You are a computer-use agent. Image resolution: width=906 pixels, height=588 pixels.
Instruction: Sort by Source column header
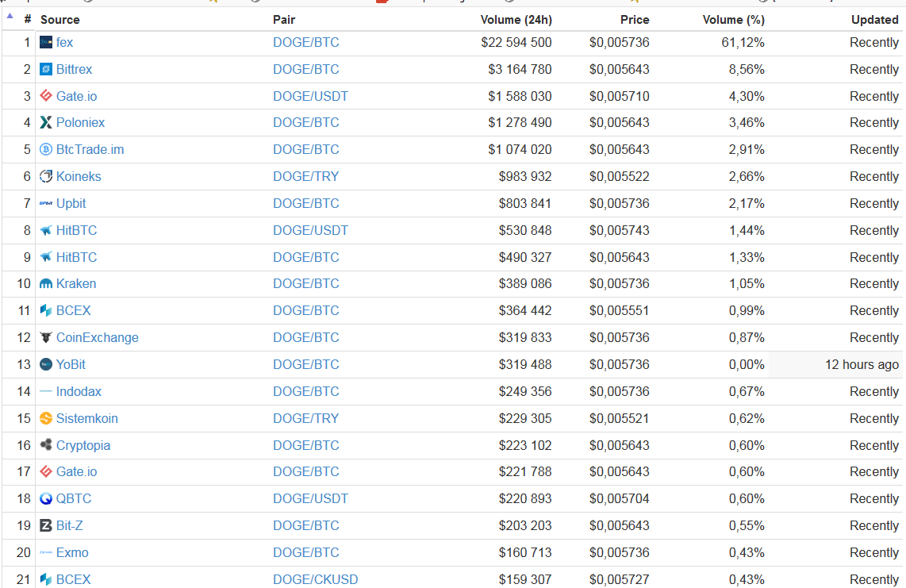point(60,19)
